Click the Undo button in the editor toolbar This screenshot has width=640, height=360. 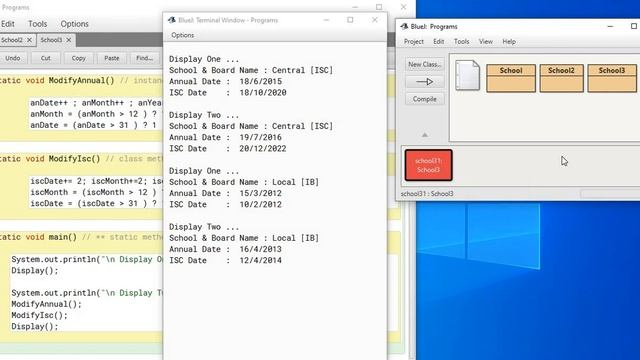pyautogui.click(x=13, y=58)
